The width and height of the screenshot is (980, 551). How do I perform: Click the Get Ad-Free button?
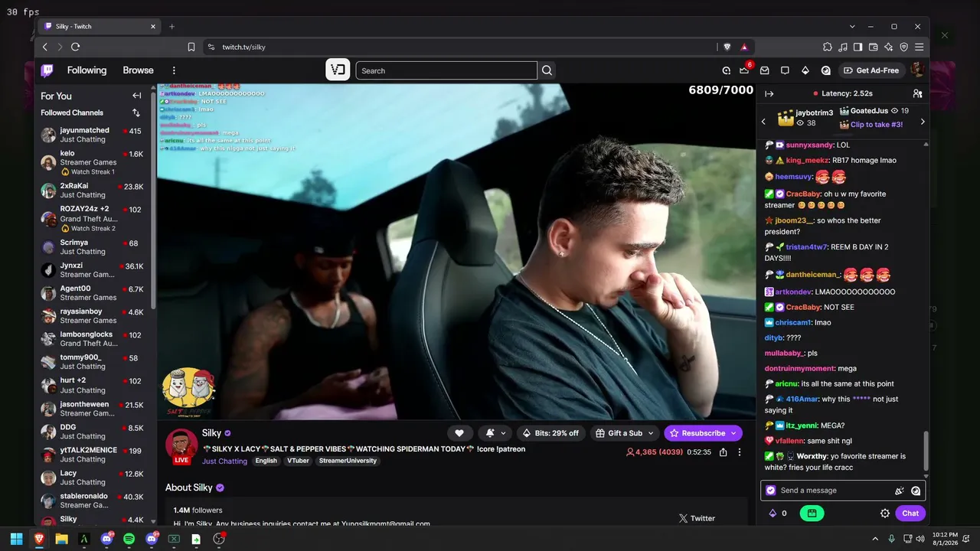coord(871,70)
